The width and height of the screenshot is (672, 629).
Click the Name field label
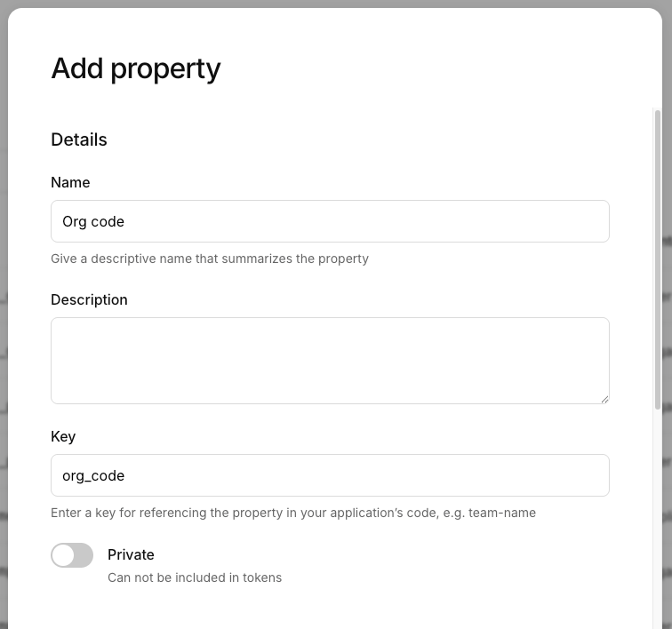(x=70, y=182)
